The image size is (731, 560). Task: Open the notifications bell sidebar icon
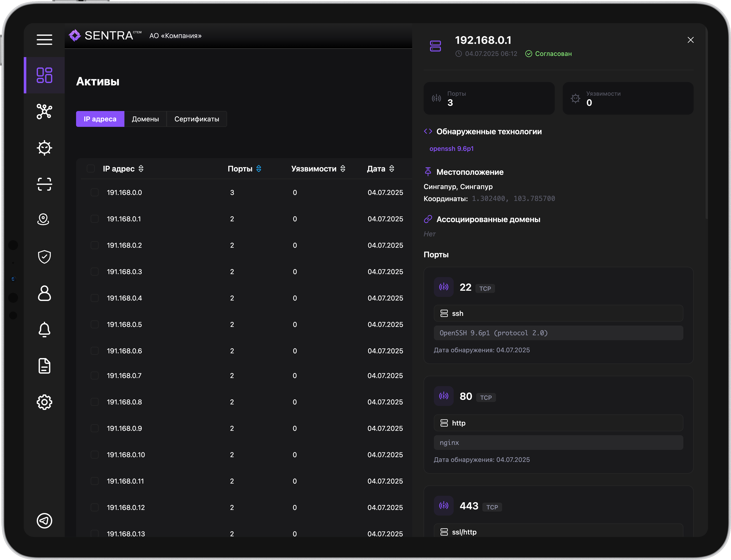click(x=44, y=330)
